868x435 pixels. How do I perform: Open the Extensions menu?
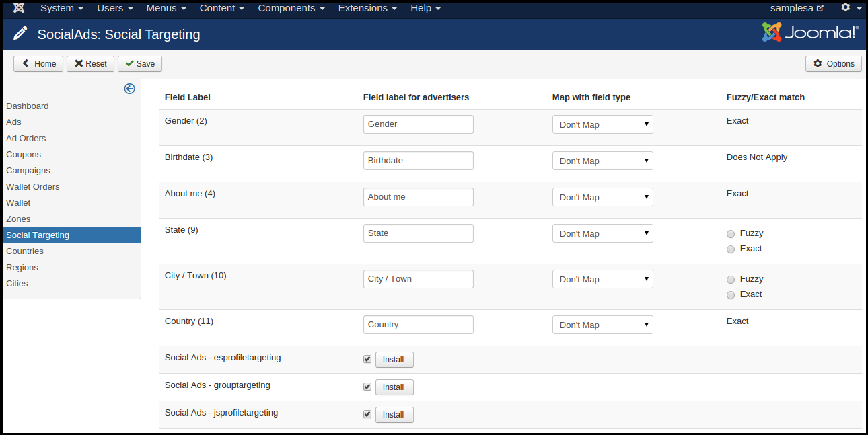(367, 8)
